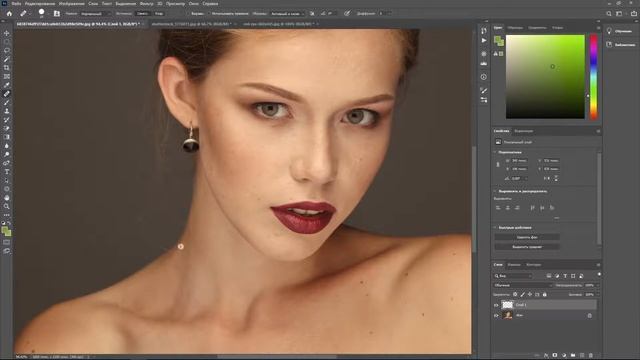Toggle lock position icon
The image size is (640, 360).
[x=530, y=294]
